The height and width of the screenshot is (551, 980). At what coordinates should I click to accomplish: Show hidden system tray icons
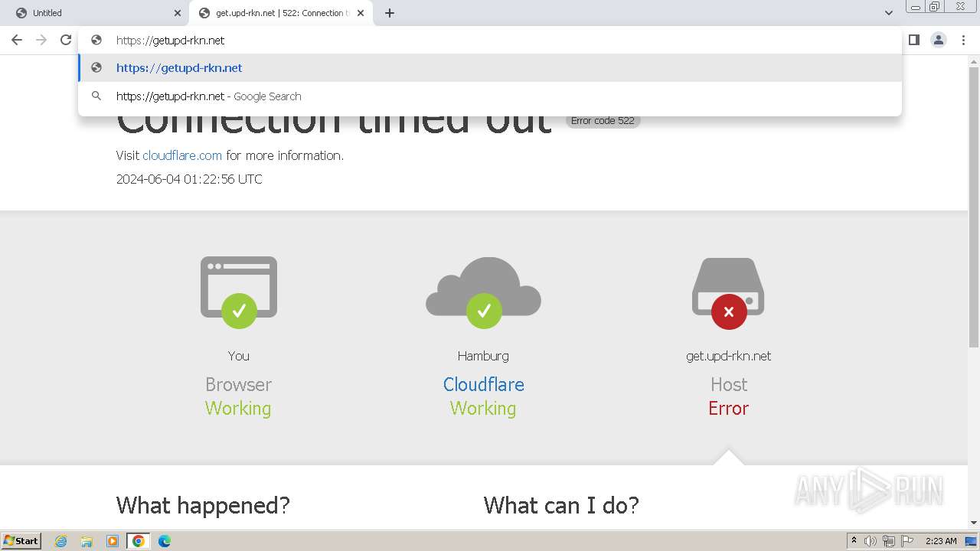[854, 541]
